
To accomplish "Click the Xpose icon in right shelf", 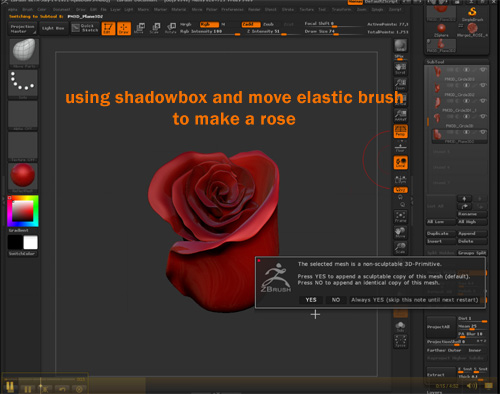I will click(x=400, y=341).
